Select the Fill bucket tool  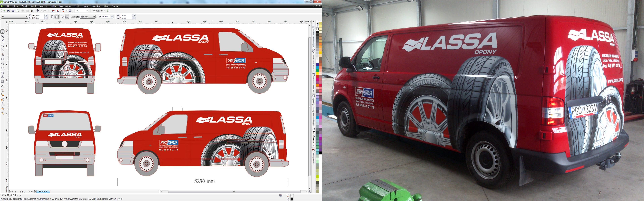click(x=3, y=108)
